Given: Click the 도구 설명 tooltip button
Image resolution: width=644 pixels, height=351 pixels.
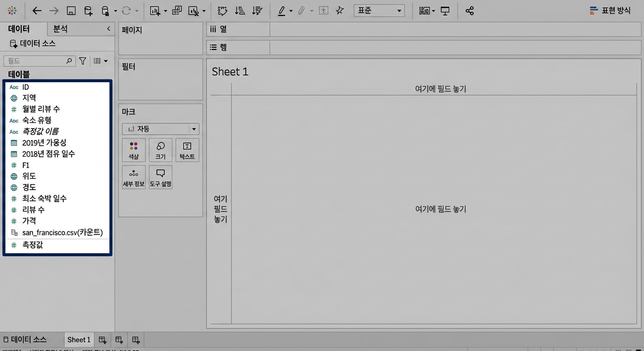Looking at the screenshot, I should pos(161,177).
